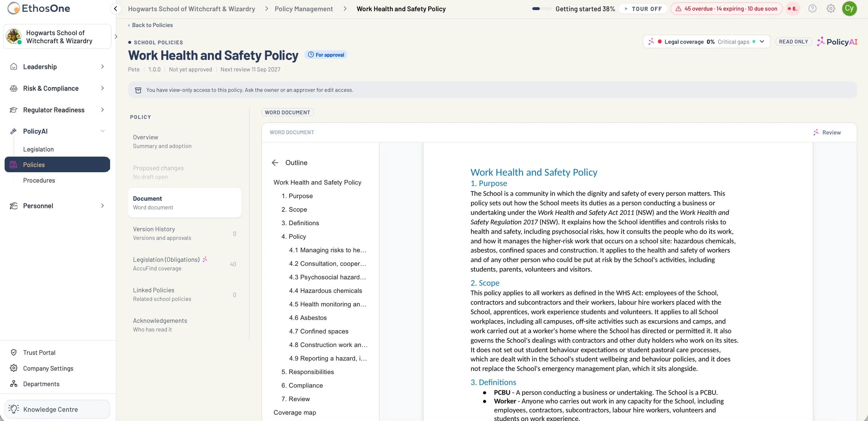Expand the Risk & Compliance chevron
Image resolution: width=868 pixels, height=421 pixels.
pos(102,88)
